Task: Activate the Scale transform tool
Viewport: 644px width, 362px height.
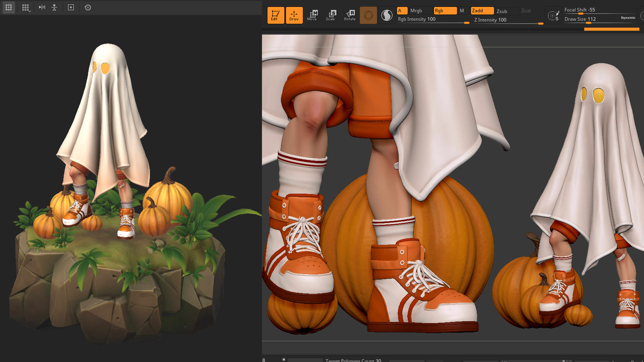Action: (331, 15)
